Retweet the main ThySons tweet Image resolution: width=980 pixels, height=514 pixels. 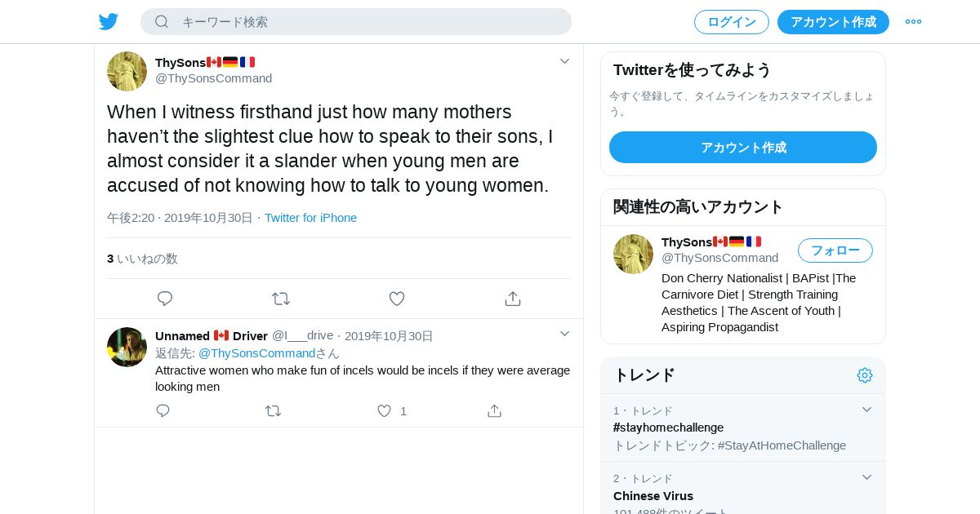click(281, 299)
